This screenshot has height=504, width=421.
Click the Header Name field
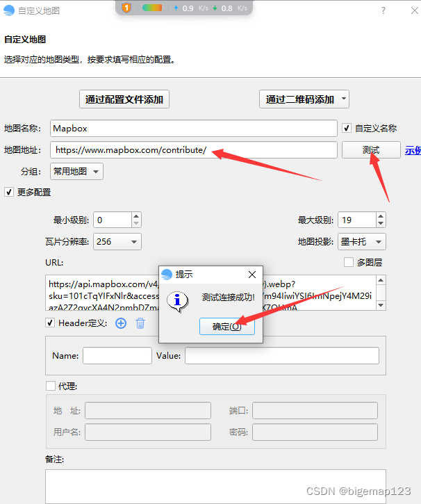(117, 355)
